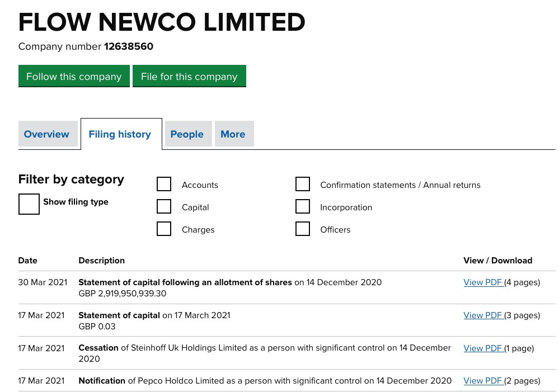Click the Follow this company button
Image resolution: width=559 pixels, height=392 pixels.
[x=74, y=77]
